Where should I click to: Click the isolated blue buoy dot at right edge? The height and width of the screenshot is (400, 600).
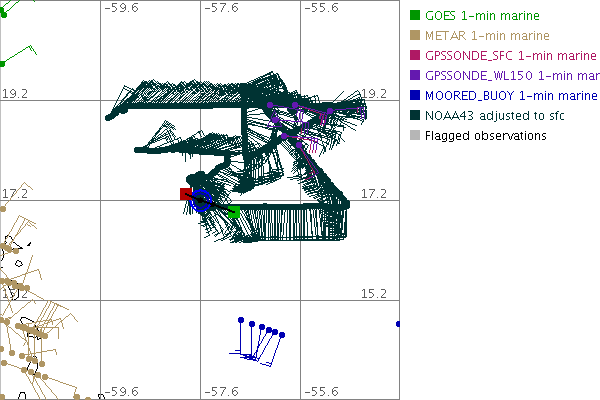pyautogui.click(x=398, y=324)
